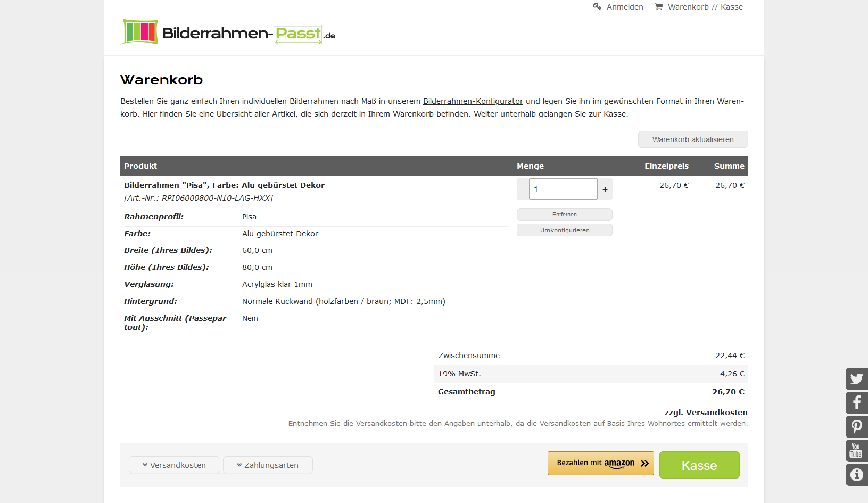Increase quantity with the plus button
The width and height of the screenshot is (868, 503).
point(605,189)
